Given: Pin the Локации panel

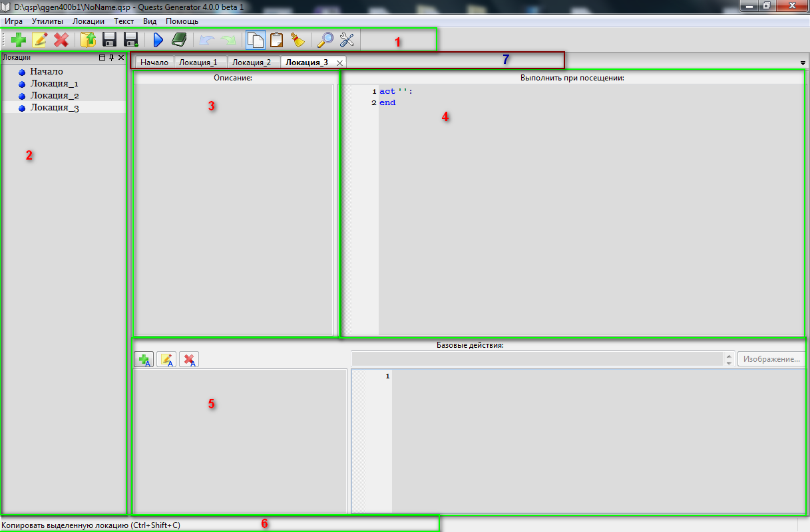Looking at the screenshot, I should (x=111, y=58).
